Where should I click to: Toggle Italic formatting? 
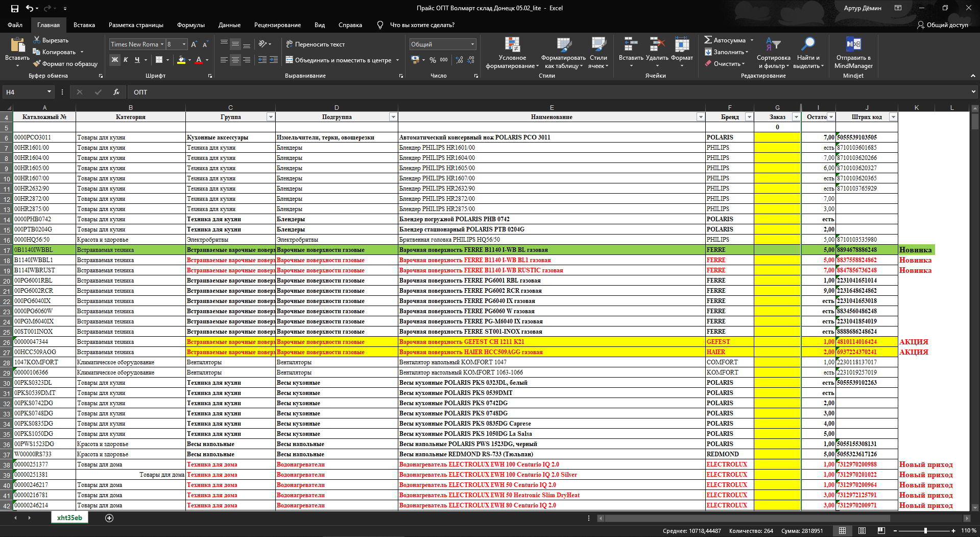point(126,60)
